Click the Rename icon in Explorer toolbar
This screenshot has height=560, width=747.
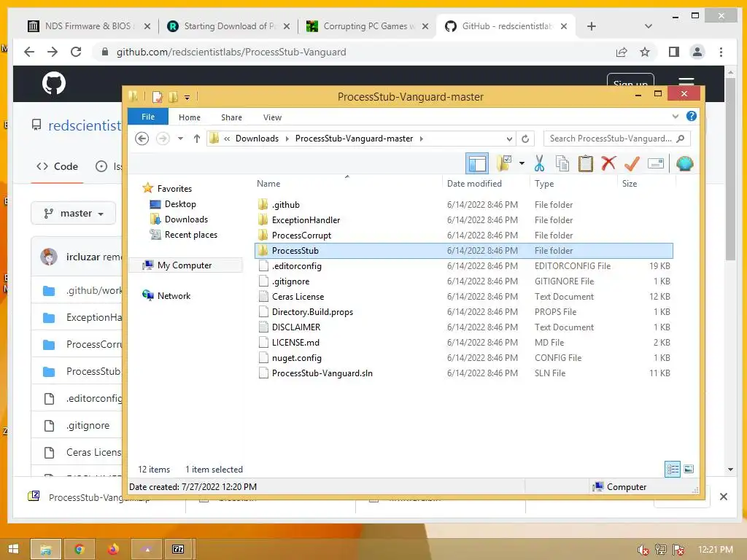tap(656, 163)
